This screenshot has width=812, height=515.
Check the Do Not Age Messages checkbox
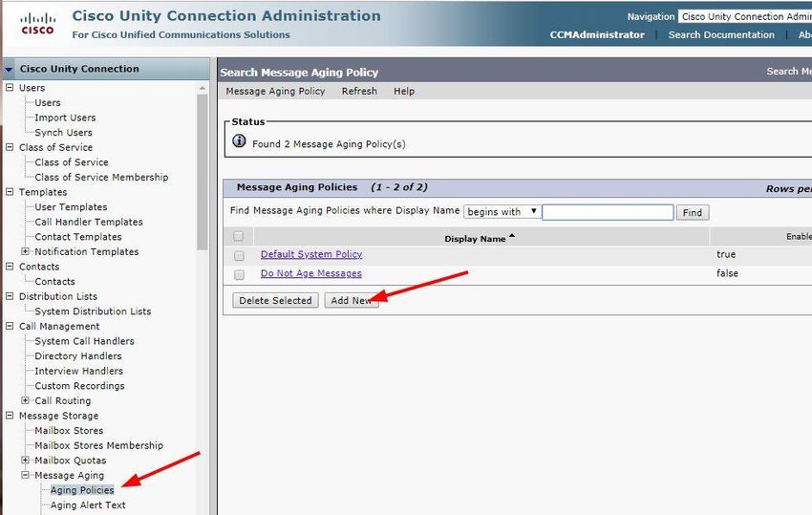click(x=239, y=274)
